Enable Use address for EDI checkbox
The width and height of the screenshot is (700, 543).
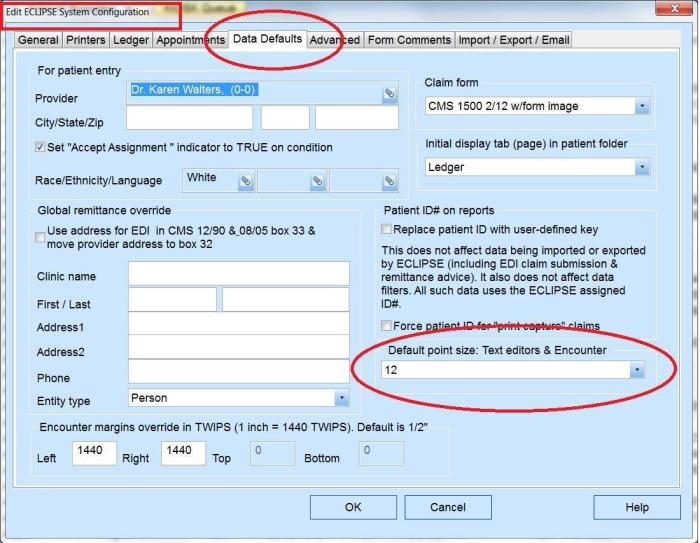click(40, 237)
